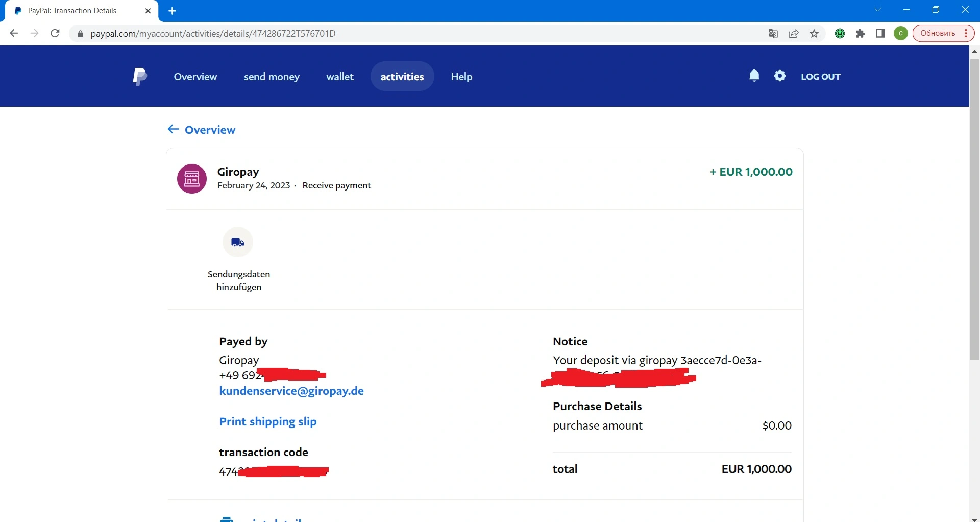Click the Notice heading
Image resolution: width=980 pixels, height=522 pixels.
pyautogui.click(x=570, y=342)
